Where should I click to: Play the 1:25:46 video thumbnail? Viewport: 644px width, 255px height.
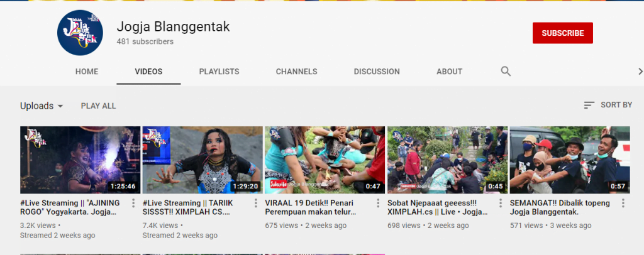click(80, 160)
